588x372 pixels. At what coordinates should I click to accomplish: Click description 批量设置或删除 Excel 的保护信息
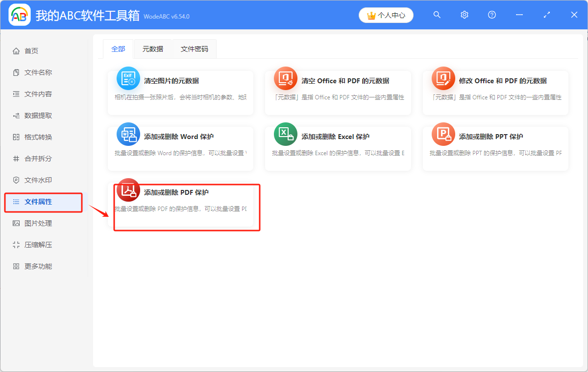coord(338,153)
